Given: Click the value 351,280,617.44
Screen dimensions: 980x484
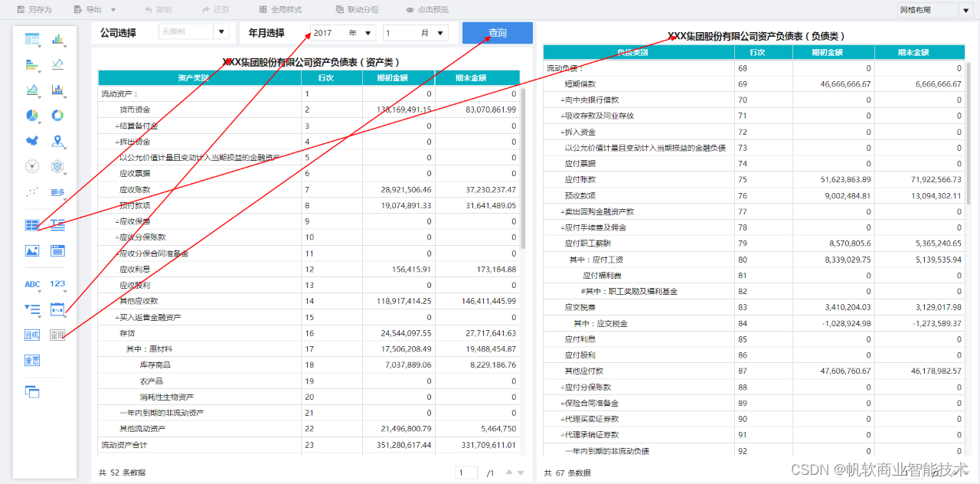Looking at the screenshot, I should [x=406, y=445].
